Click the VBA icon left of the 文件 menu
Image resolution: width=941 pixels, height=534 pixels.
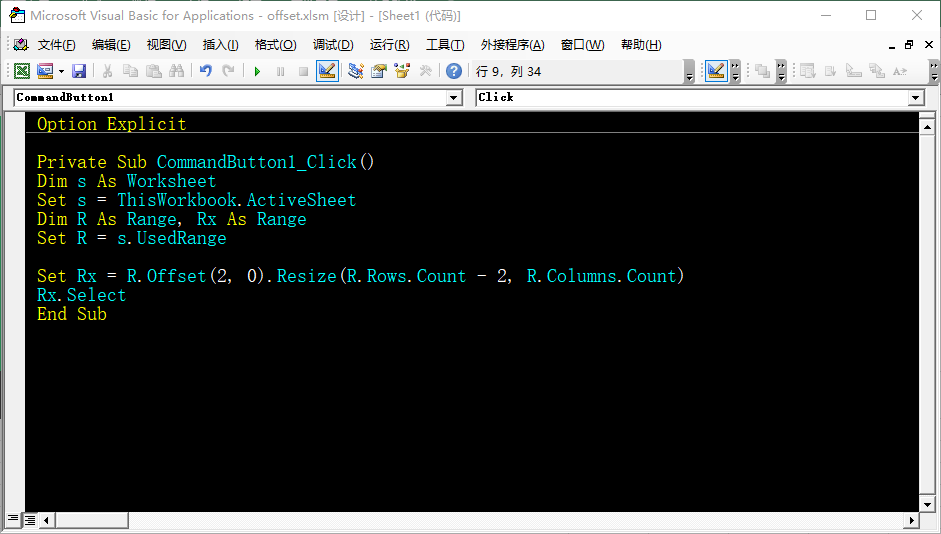click(x=21, y=44)
